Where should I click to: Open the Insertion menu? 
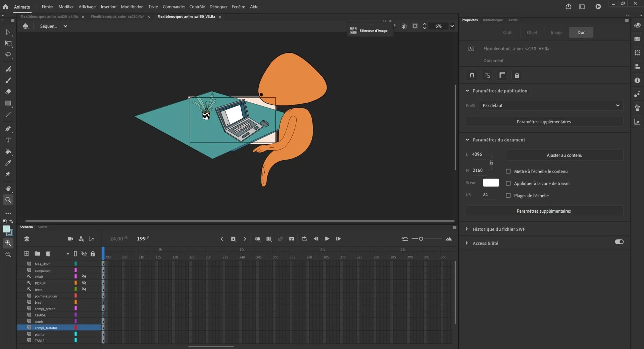(108, 6)
